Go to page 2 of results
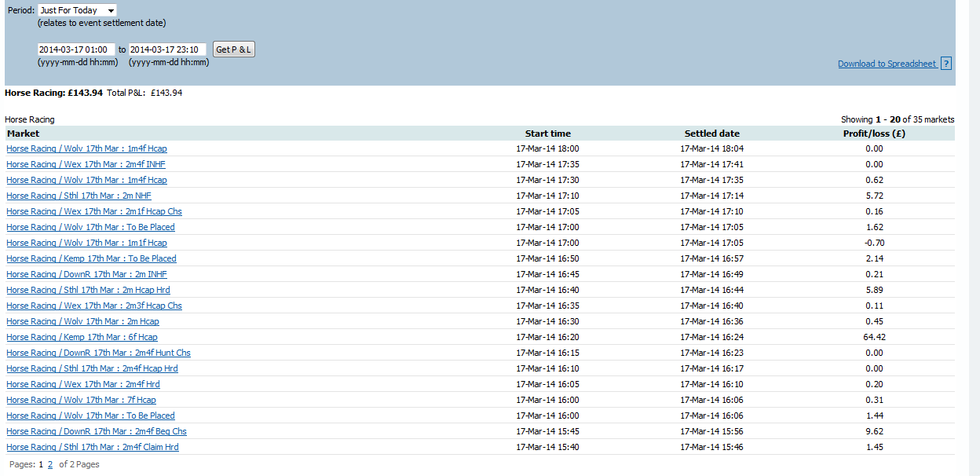The width and height of the screenshot is (980, 476). [50, 464]
